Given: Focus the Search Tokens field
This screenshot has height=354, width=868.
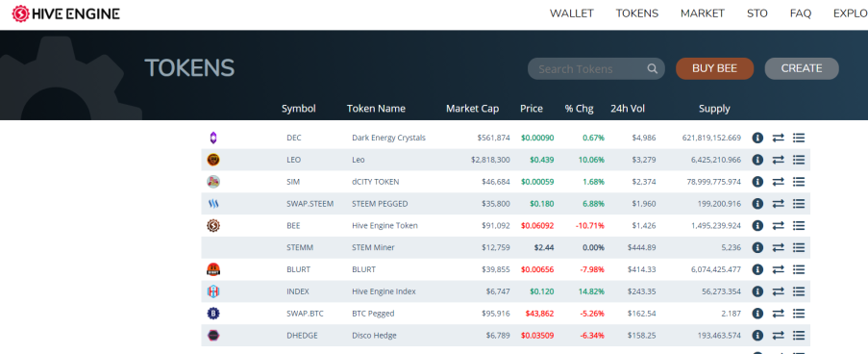Looking at the screenshot, I should [x=596, y=68].
